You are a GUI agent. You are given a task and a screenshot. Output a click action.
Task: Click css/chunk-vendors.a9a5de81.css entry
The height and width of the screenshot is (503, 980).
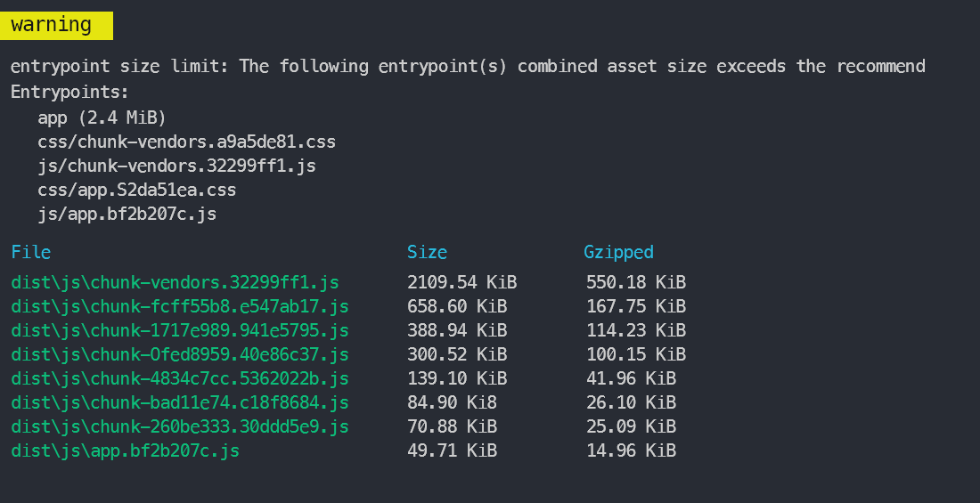pyautogui.click(x=187, y=142)
